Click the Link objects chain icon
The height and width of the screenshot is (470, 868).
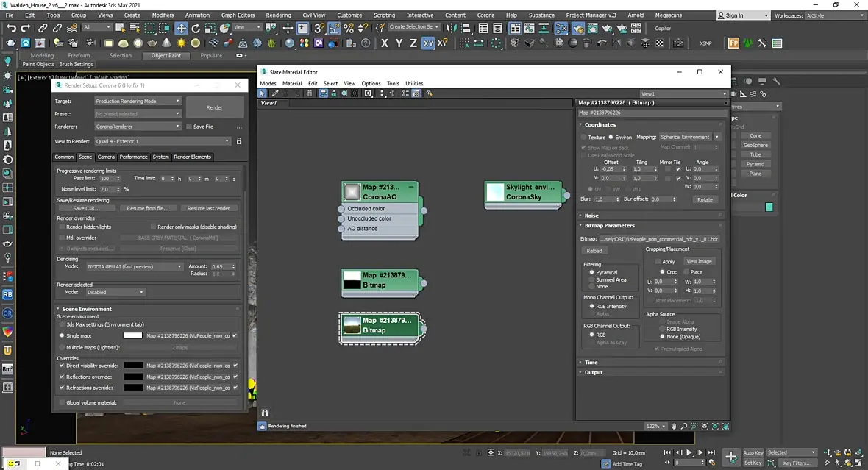(43, 28)
